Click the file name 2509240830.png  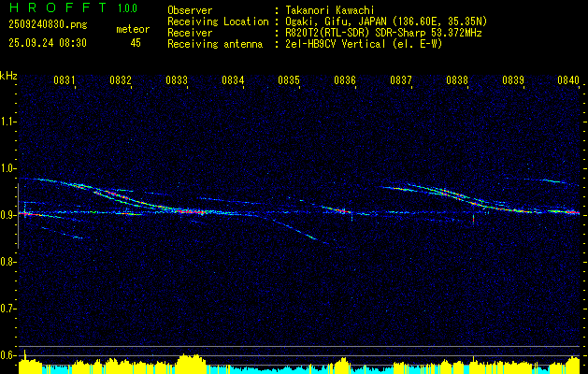tap(48, 25)
